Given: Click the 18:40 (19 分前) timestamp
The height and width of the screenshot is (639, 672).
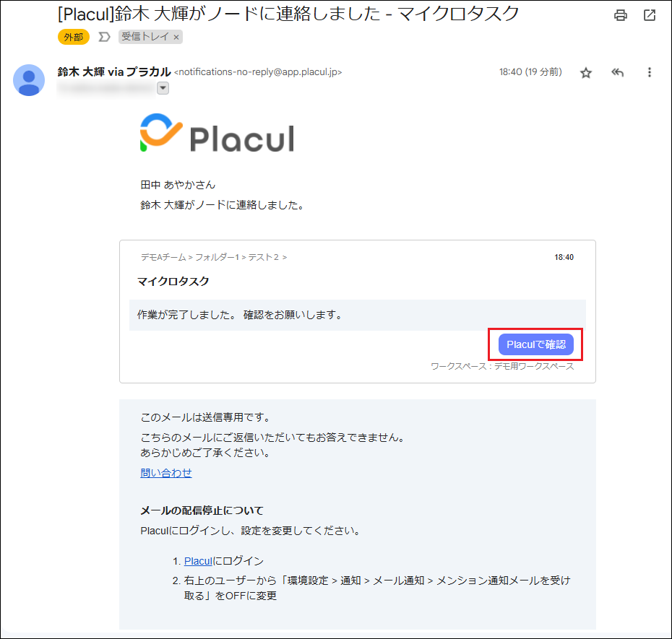Looking at the screenshot, I should (x=530, y=72).
